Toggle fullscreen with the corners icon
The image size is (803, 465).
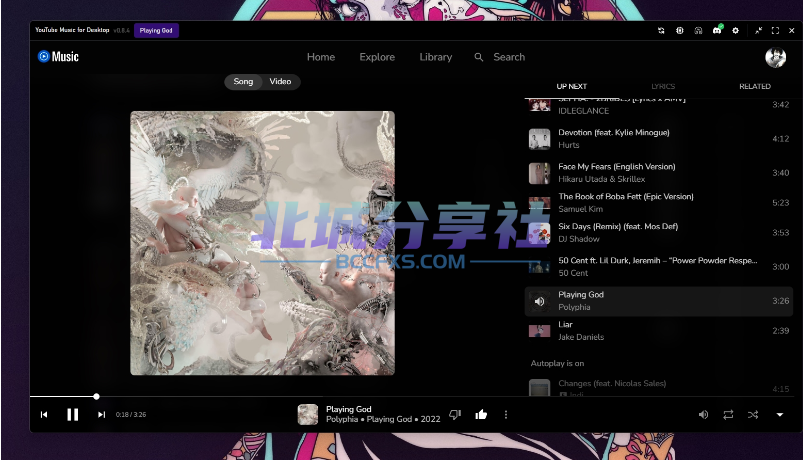pyautogui.click(x=775, y=31)
